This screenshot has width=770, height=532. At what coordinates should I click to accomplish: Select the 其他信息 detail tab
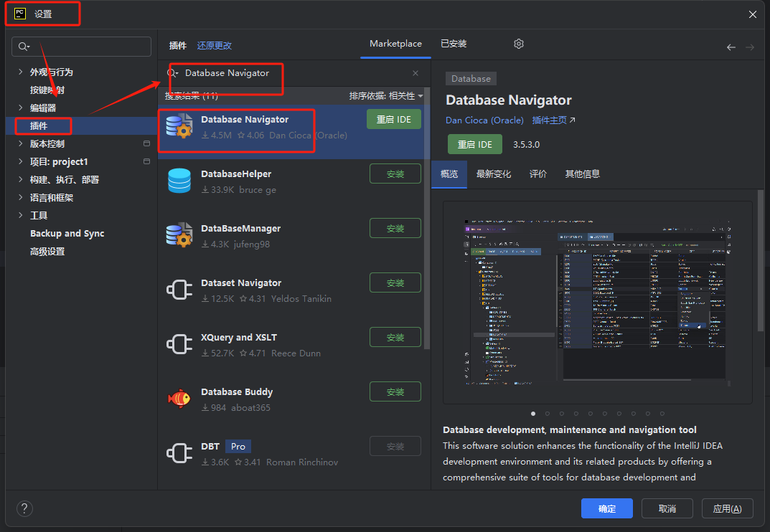pyautogui.click(x=583, y=174)
